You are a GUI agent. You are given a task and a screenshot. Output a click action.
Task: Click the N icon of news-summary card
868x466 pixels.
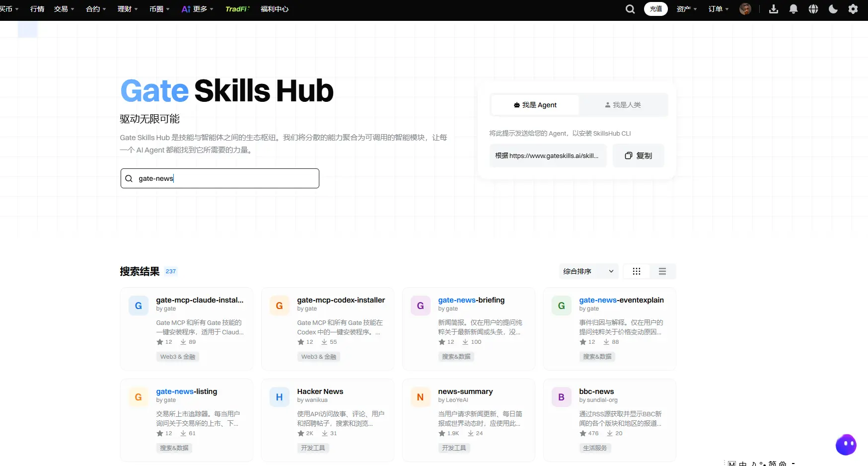point(421,397)
